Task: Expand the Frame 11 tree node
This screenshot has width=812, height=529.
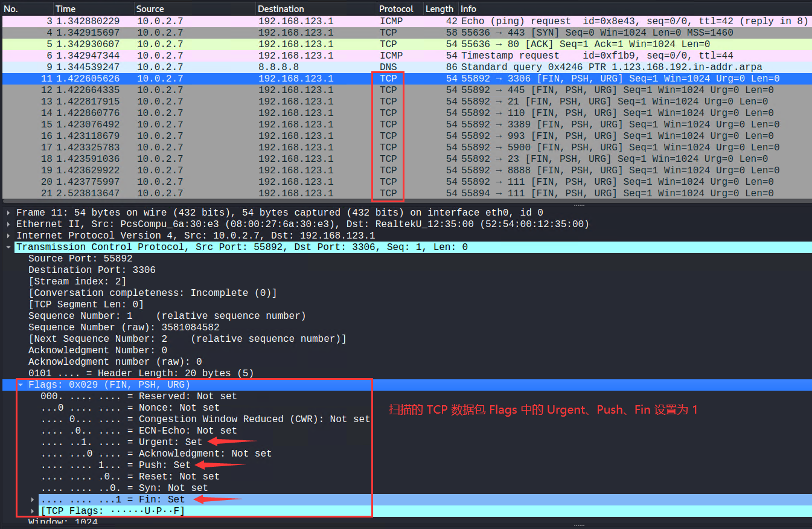Action: coord(8,213)
